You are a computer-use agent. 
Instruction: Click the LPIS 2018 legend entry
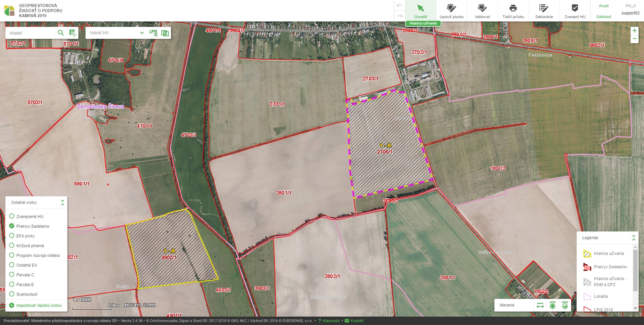pos(603,310)
